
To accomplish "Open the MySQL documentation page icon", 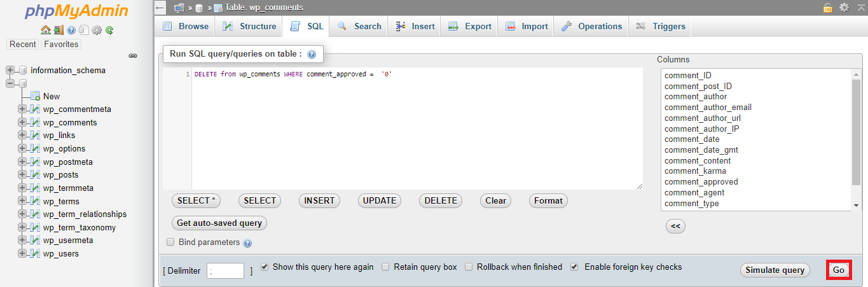I will 84,30.
